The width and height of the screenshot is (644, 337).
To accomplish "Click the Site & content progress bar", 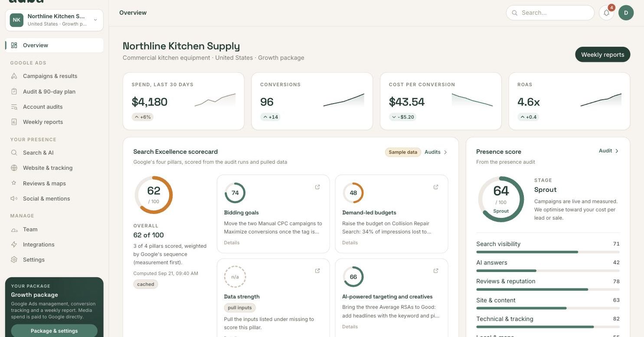I will (548, 308).
